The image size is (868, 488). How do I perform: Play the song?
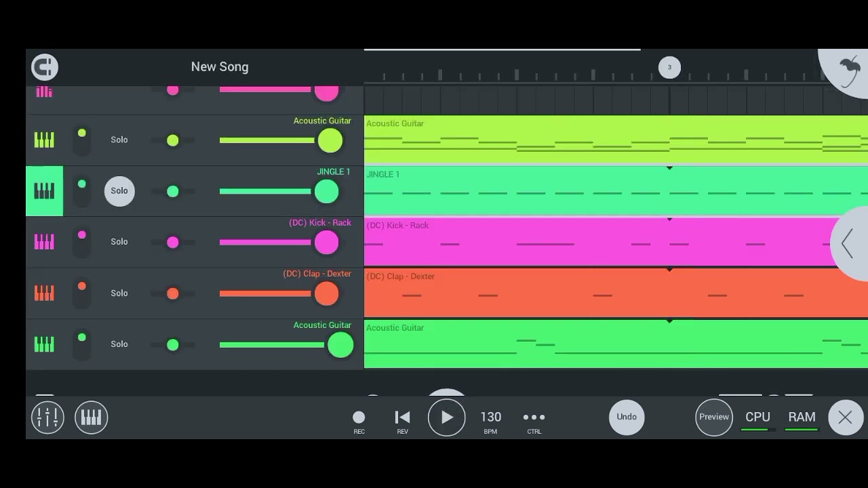pos(446,418)
